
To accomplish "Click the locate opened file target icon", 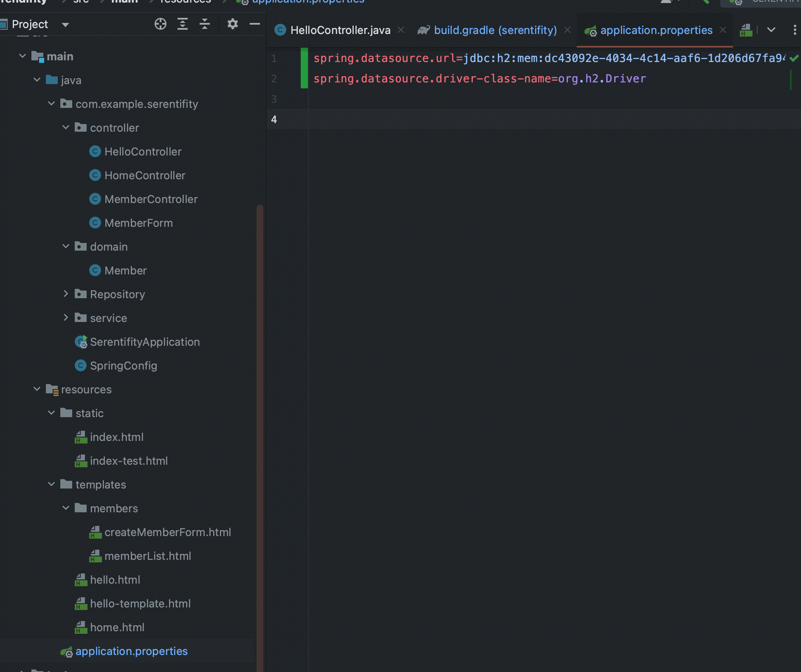I will (161, 24).
